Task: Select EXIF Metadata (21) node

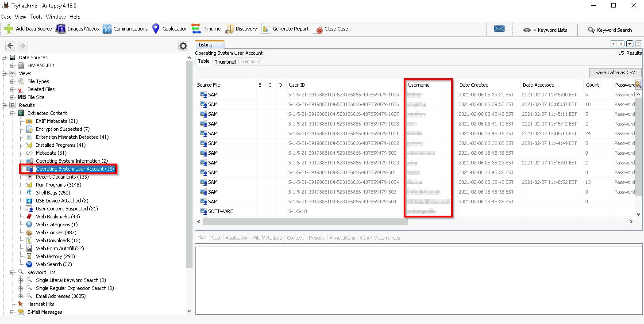Action: pos(57,121)
